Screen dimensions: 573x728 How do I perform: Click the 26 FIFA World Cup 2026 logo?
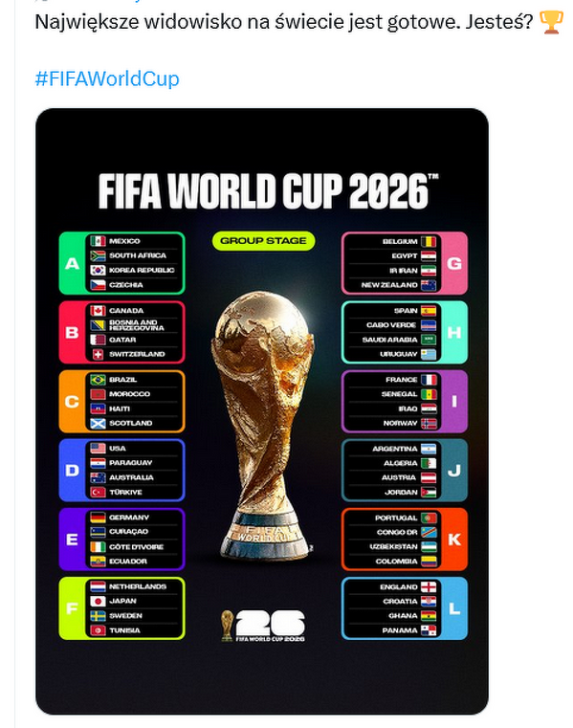point(263,626)
